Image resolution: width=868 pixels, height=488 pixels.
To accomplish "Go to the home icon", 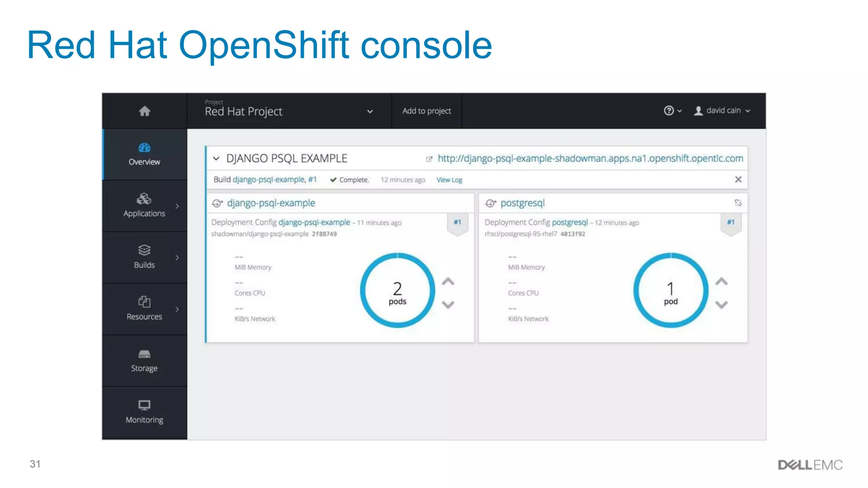I will tap(145, 111).
